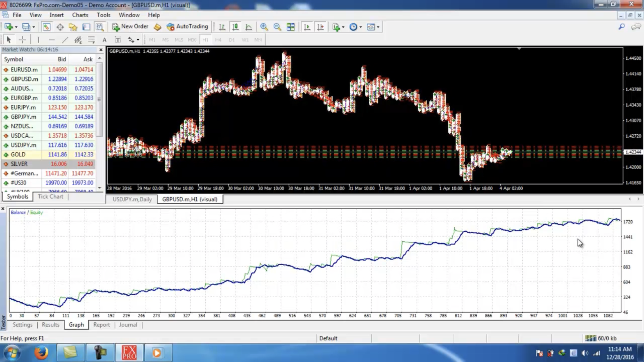Open the Navigator star-folder icon
The image size is (644, 362).
[73, 27]
